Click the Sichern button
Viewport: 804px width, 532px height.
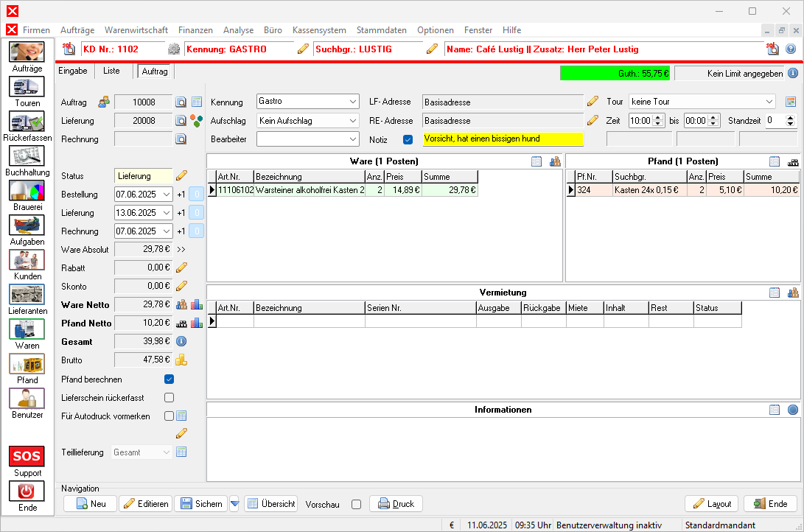(x=200, y=504)
